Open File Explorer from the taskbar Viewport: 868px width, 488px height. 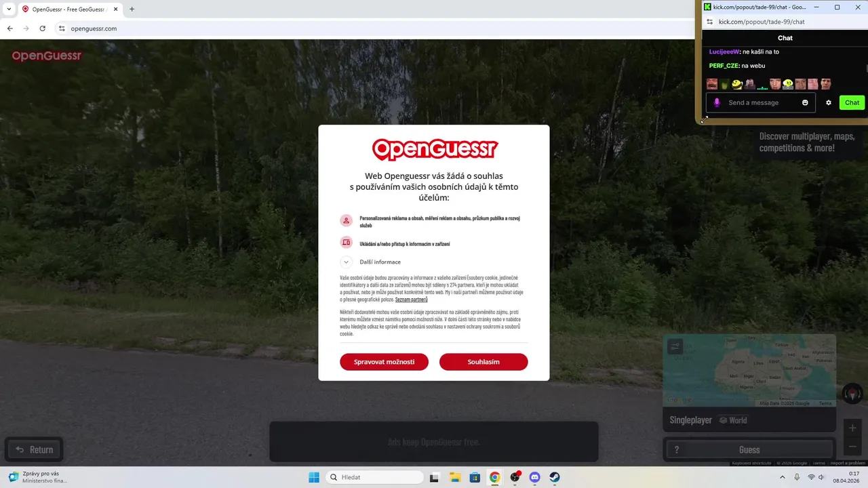click(x=455, y=477)
